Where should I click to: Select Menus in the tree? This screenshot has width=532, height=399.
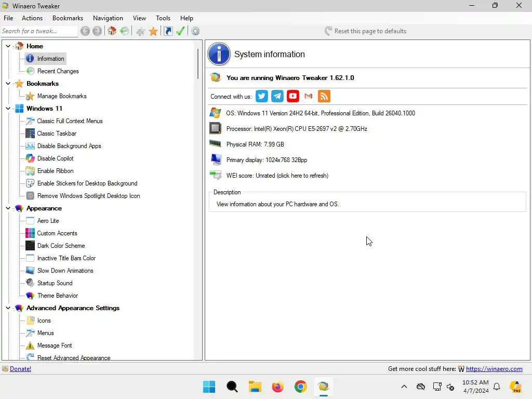click(46, 333)
